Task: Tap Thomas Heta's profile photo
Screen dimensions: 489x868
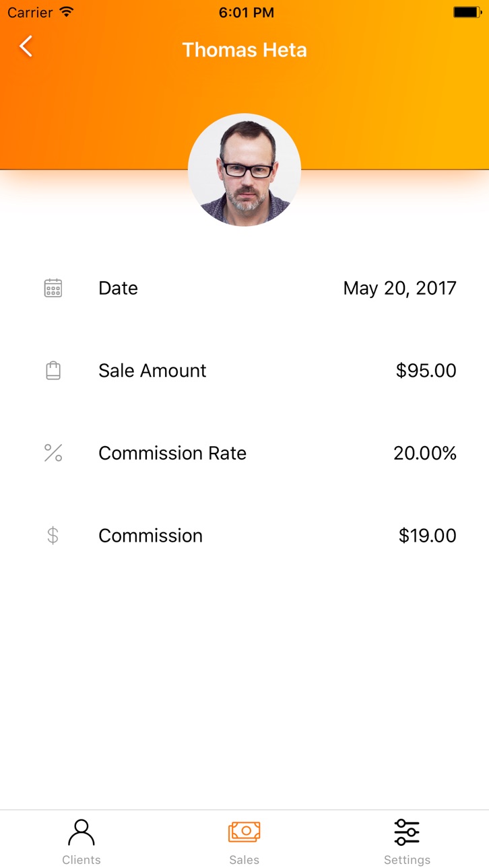Action: click(244, 170)
